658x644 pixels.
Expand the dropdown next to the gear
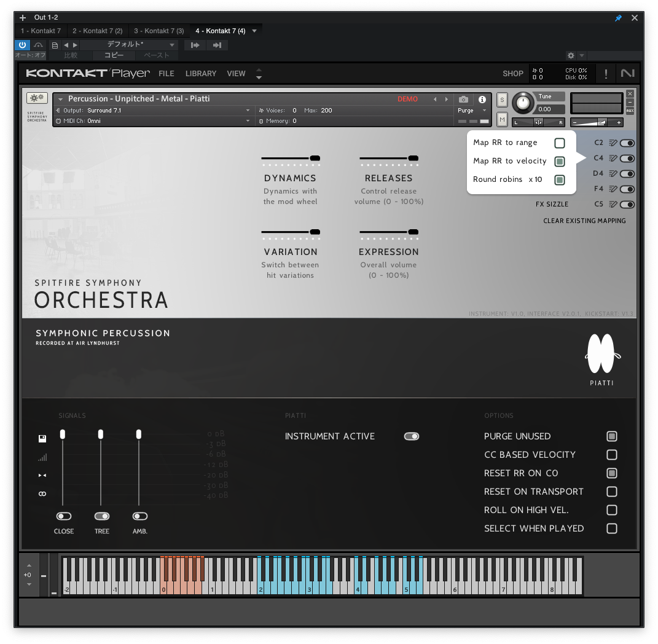point(582,55)
